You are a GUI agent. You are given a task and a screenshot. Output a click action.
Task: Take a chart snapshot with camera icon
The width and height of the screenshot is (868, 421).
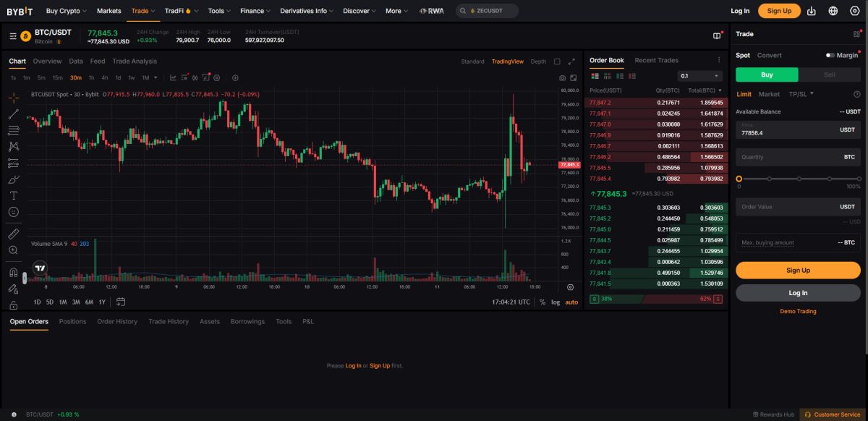[x=562, y=77]
